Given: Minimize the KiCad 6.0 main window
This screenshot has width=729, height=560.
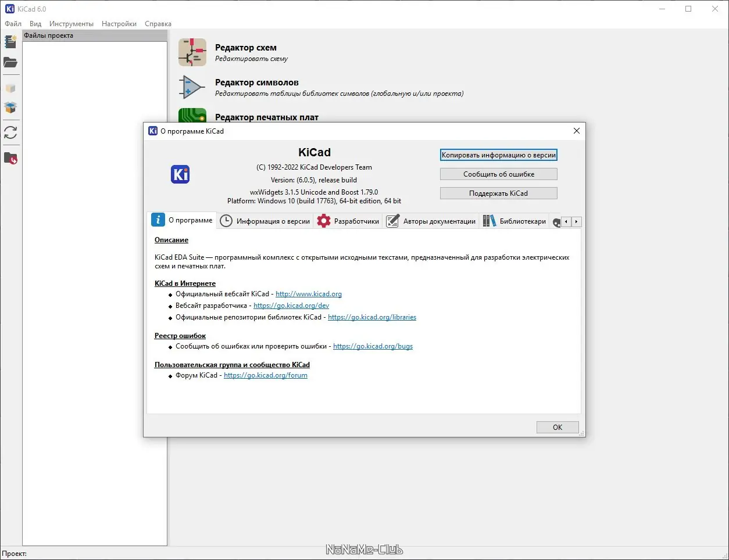Looking at the screenshot, I should coord(662,9).
